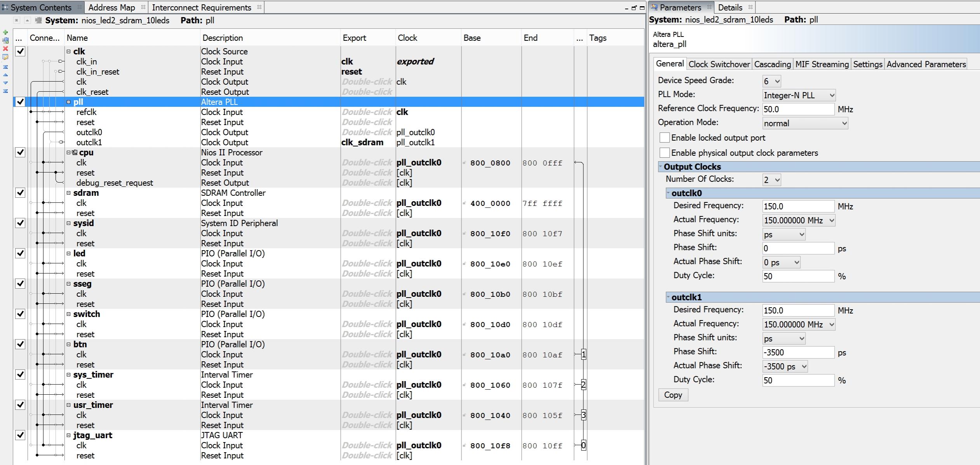Click the green plus add component icon
The height and width of the screenshot is (465, 980).
tap(5, 33)
